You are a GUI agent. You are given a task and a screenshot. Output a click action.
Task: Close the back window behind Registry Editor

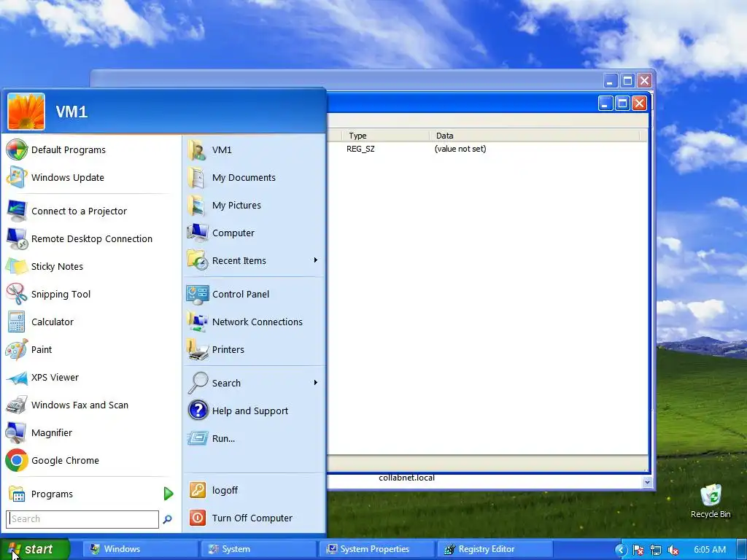pos(645,80)
